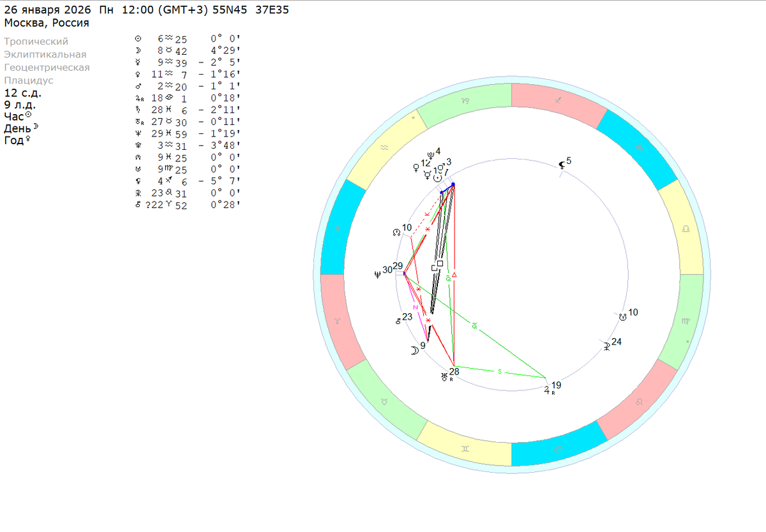Select the Libra sign segment

click(684, 228)
